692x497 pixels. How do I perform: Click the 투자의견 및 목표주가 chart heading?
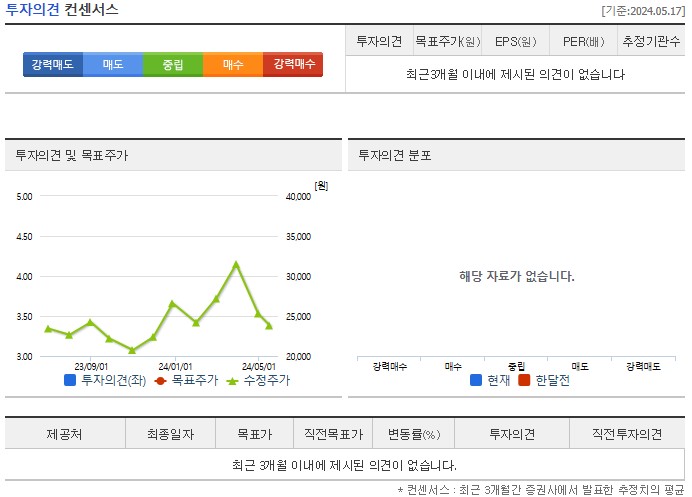tap(71, 155)
